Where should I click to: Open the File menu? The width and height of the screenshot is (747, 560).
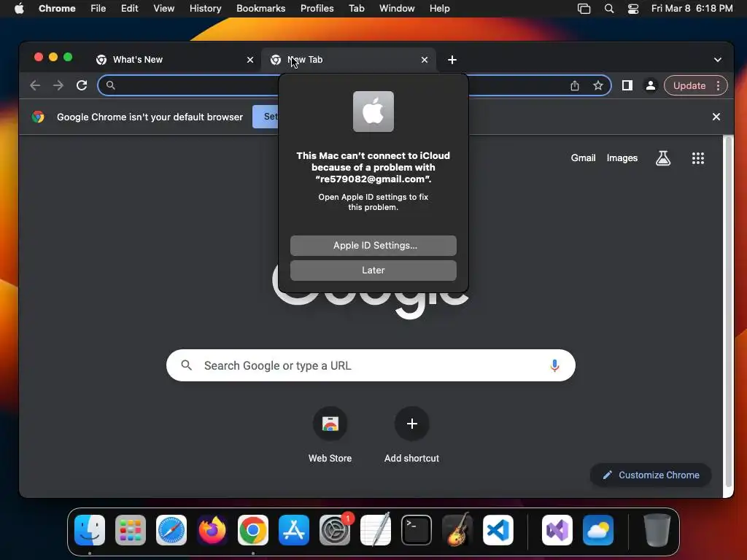(x=98, y=8)
